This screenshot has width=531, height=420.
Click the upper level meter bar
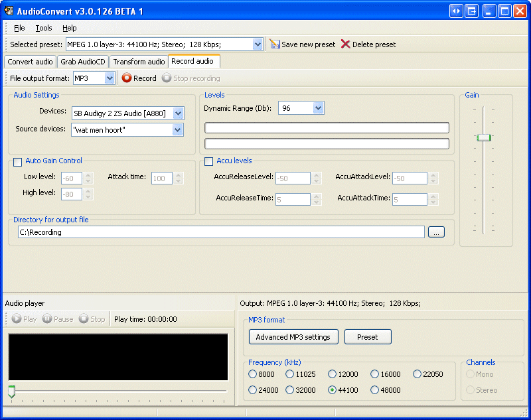point(327,127)
